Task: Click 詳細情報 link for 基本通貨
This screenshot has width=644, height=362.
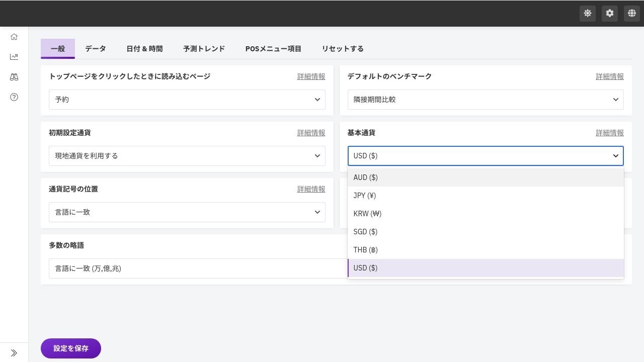Action: pyautogui.click(x=610, y=133)
